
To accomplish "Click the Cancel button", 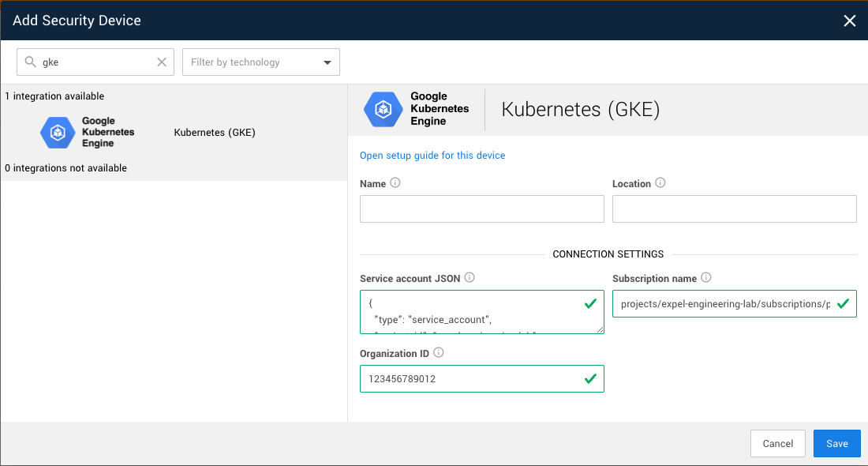I will coord(778,444).
